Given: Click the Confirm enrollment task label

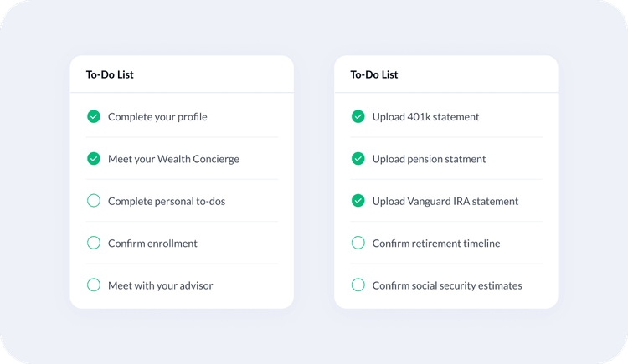Looking at the screenshot, I should [x=152, y=244].
